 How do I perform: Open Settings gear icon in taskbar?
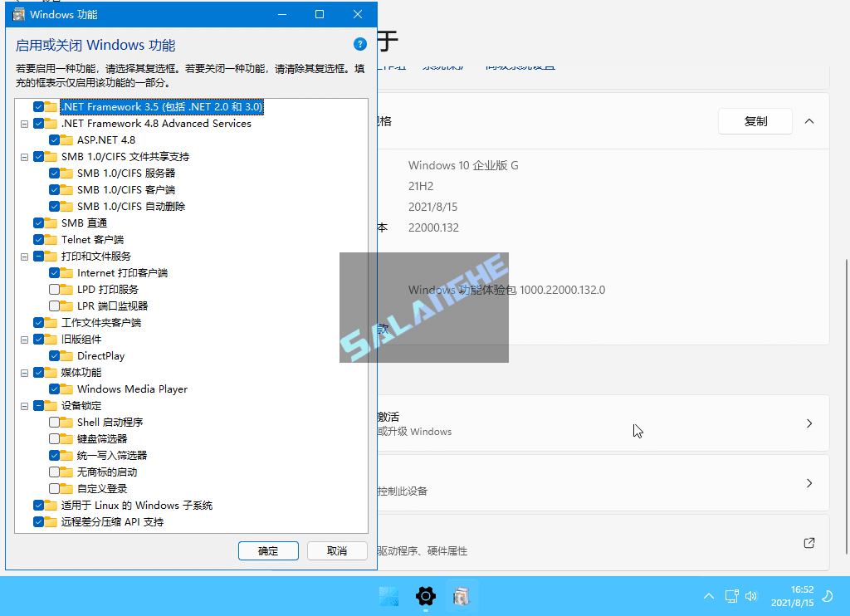click(426, 596)
